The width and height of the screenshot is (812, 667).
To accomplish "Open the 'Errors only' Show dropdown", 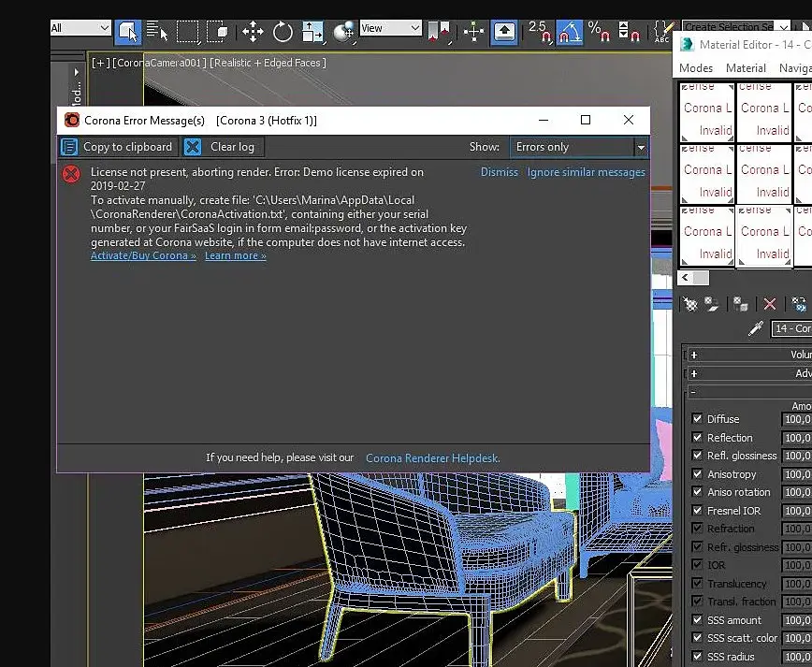I will coord(577,147).
